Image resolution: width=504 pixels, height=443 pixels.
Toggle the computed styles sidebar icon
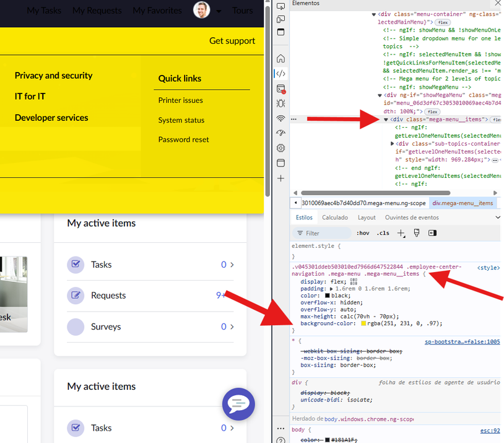pos(432,233)
